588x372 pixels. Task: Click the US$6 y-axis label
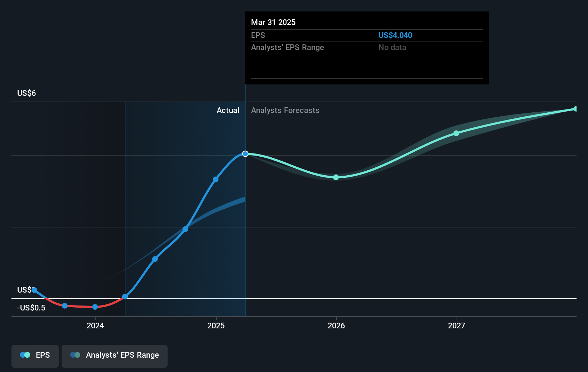[x=26, y=93]
